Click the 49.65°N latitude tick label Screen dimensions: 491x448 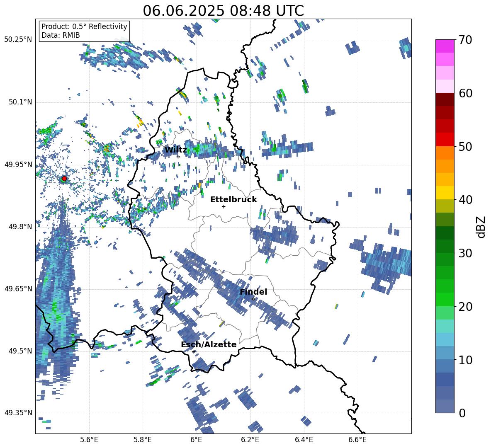tap(18, 288)
